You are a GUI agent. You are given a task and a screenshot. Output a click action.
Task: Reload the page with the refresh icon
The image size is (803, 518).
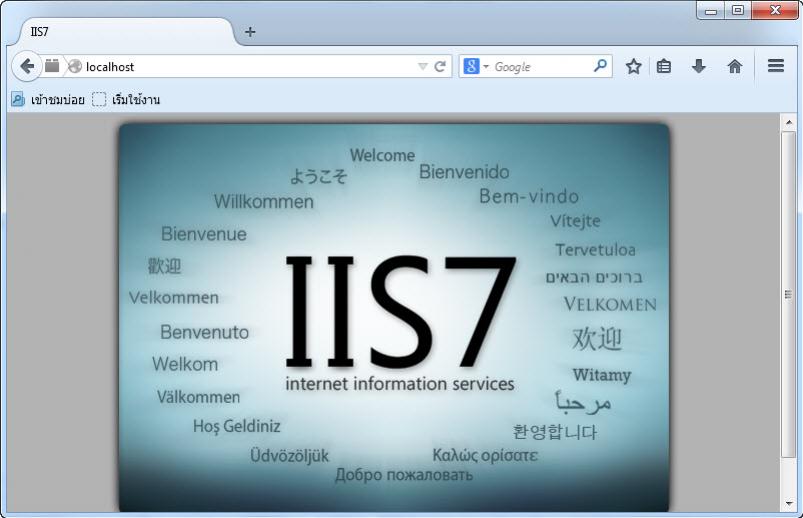pyautogui.click(x=440, y=67)
